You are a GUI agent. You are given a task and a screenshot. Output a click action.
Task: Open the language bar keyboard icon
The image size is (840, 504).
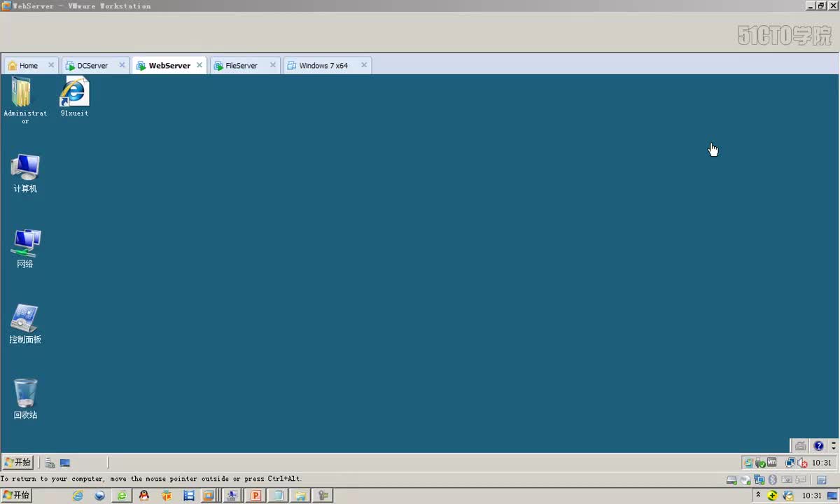click(x=801, y=446)
